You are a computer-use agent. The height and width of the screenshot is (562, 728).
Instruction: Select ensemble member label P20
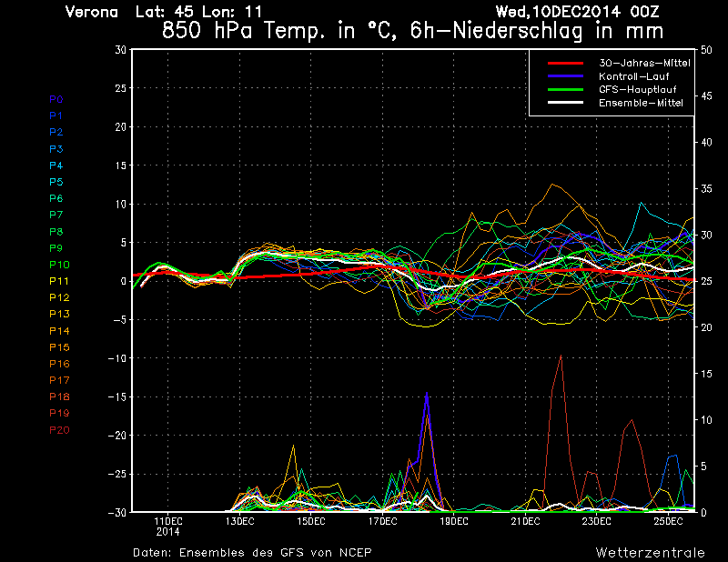coord(59,430)
